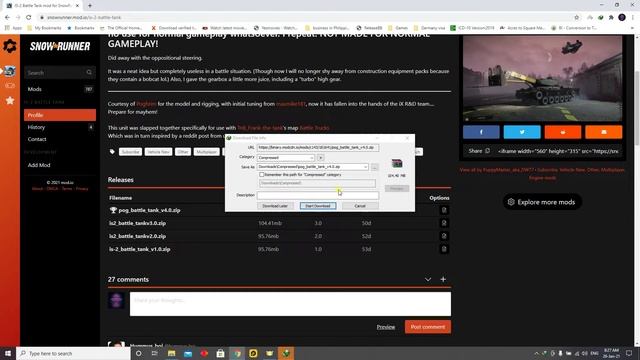The image size is (640, 360).
Task: Click Post comment button
Action: [428, 327]
